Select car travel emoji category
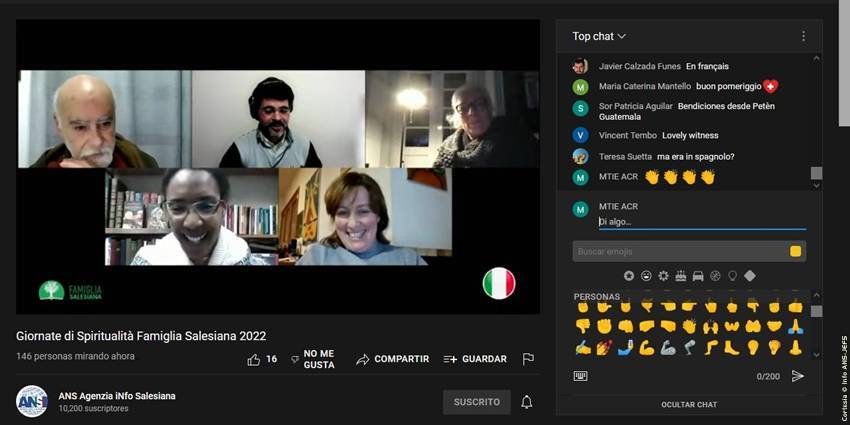850x425 pixels. pos(698,276)
